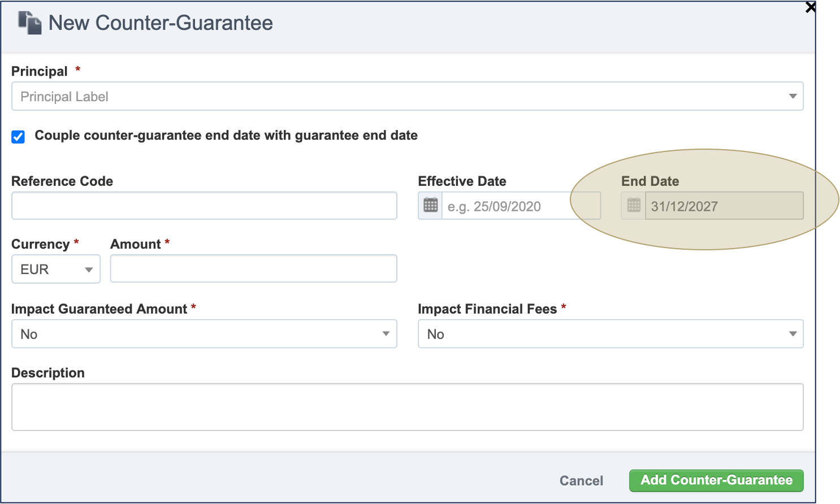Cancel the counter-guarantee creation
840x504 pixels.
[x=581, y=481]
